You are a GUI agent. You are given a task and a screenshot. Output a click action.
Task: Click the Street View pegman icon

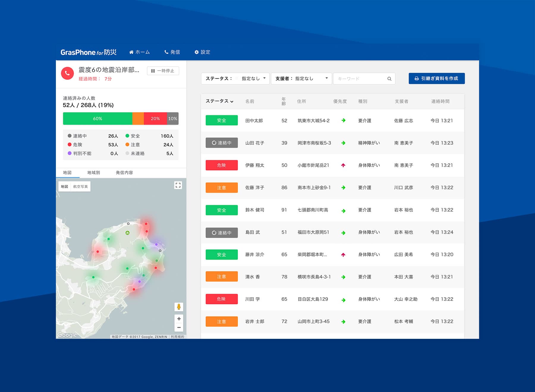(179, 307)
